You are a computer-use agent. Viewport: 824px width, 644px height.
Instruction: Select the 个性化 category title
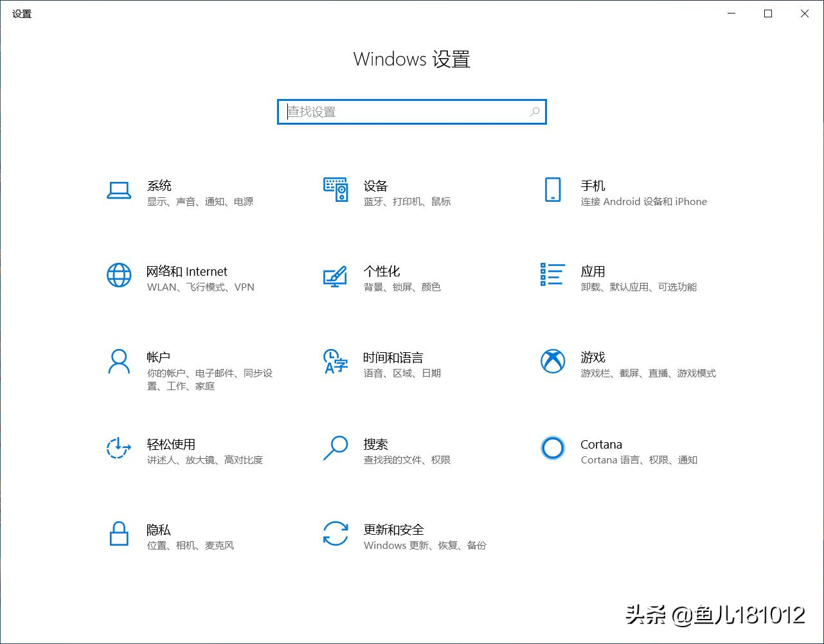[x=382, y=271]
